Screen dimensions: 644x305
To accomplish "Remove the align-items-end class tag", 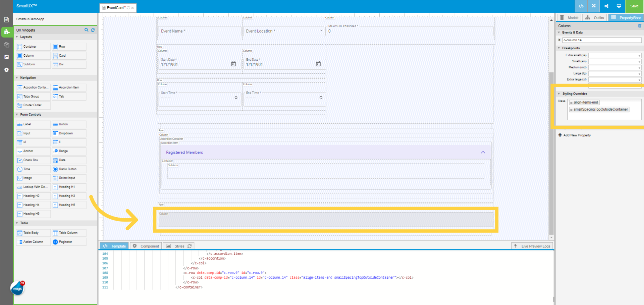I will coord(571,103).
